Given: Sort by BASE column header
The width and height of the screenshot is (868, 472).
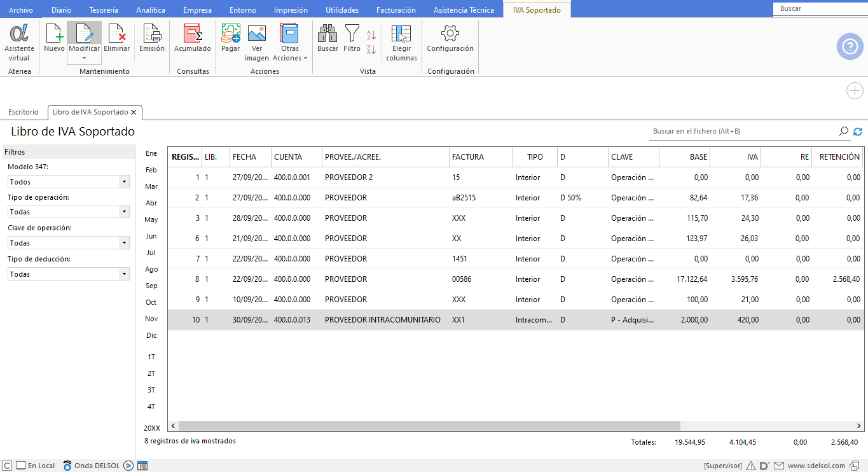Looking at the screenshot, I should pyautogui.click(x=684, y=157).
